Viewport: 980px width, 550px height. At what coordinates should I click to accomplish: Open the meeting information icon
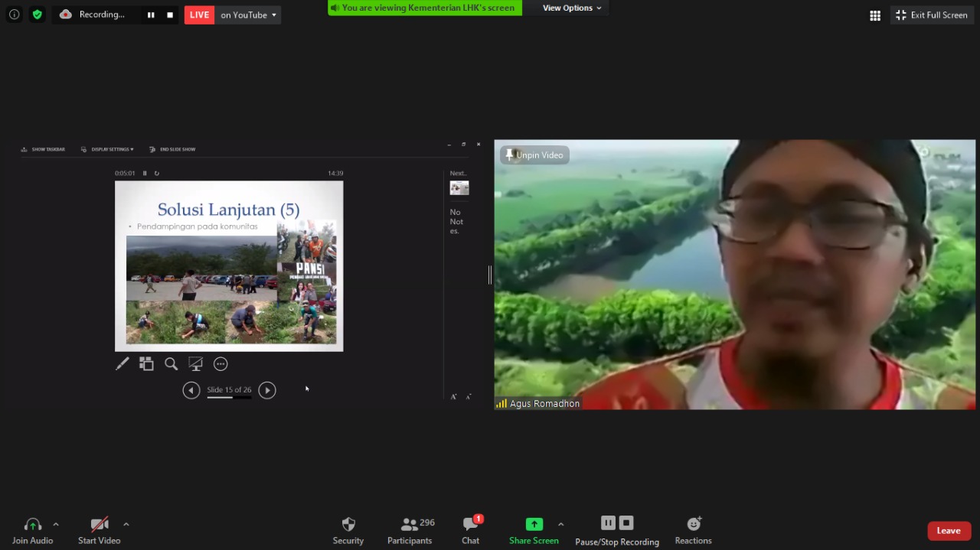pyautogui.click(x=14, y=15)
